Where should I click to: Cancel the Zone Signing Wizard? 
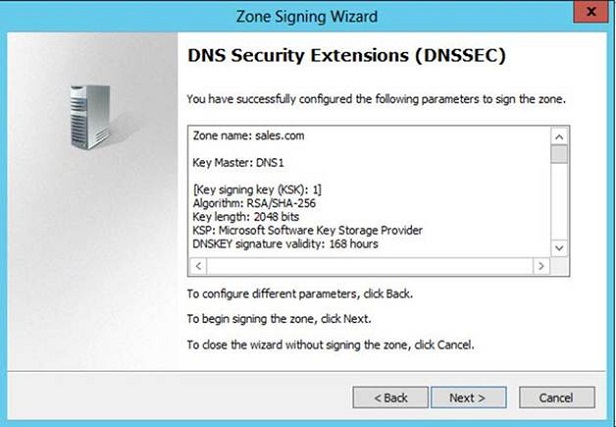557,398
